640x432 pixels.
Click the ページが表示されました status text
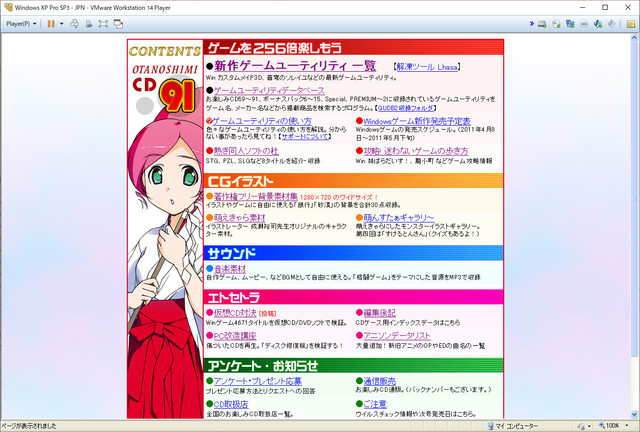pyautogui.click(x=29, y=426)
